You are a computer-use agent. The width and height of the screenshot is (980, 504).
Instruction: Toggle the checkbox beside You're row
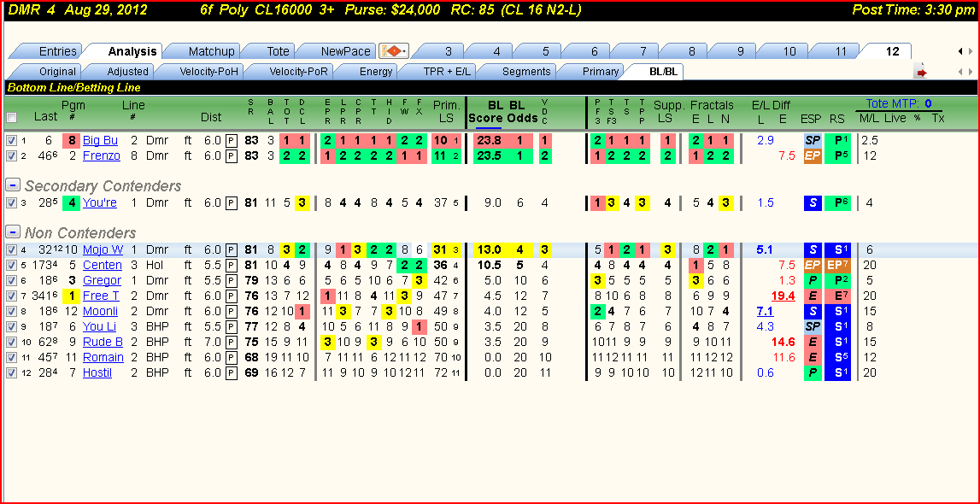click(10, 202)
